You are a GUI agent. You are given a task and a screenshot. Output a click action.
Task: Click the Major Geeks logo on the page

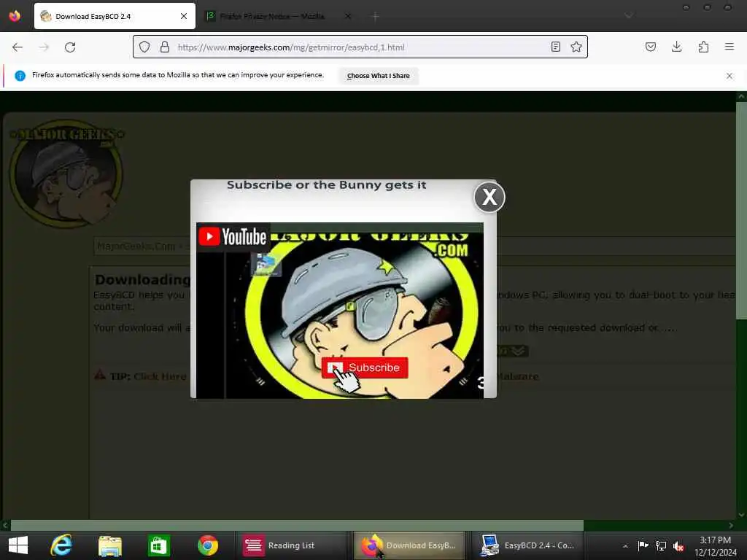tap(66, 174)
